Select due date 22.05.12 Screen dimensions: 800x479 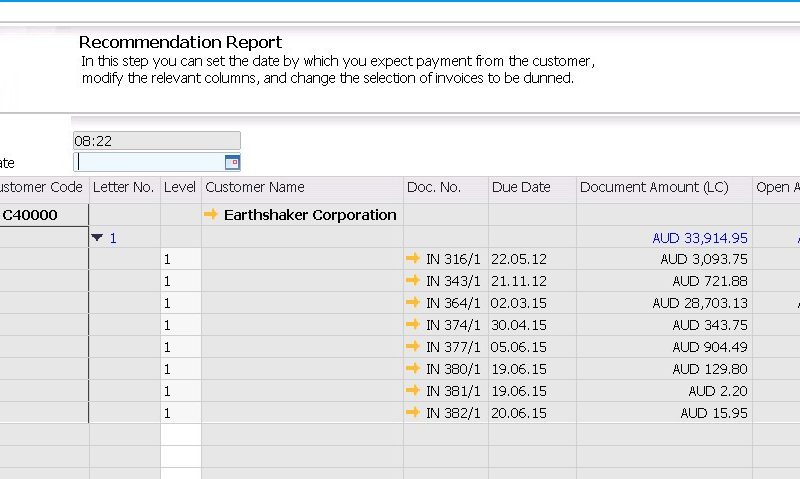[519, 259]
